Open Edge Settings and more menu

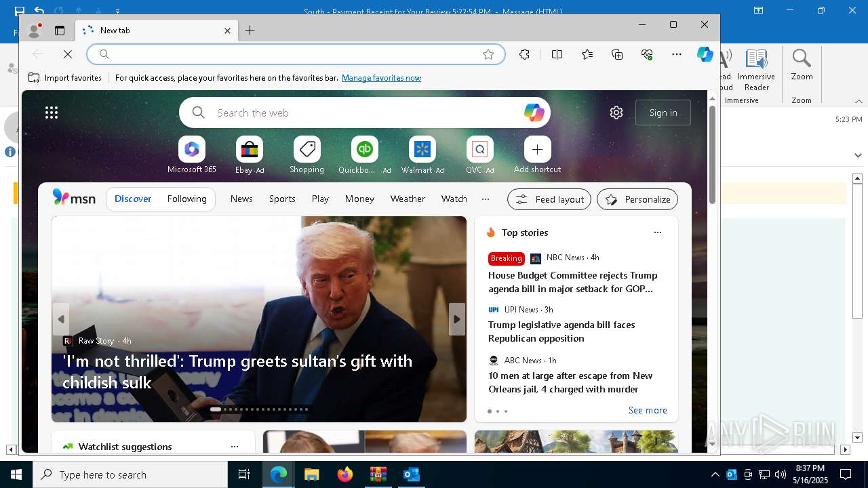click(677, 54)
